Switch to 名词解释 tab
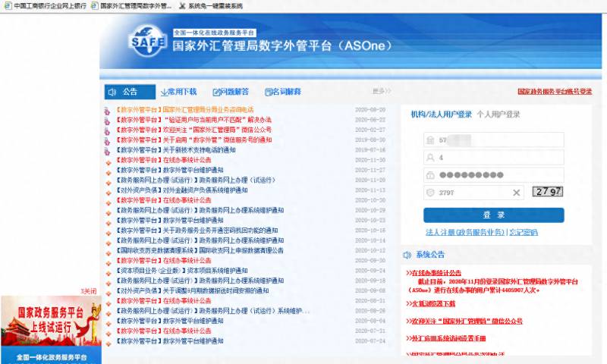Image resolution: width=607 pixels, height=364 pixels. pyautogui.click(x=283, y=92)
